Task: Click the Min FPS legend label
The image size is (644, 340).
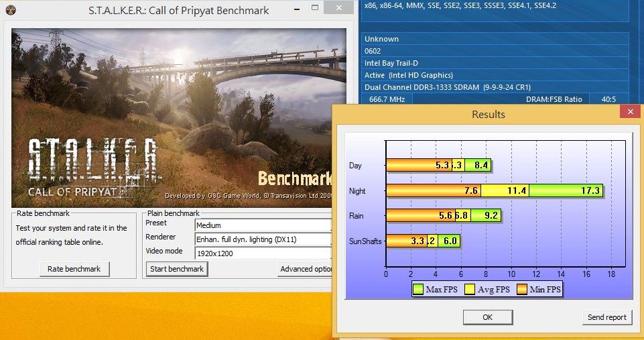Action: click(545, 290)
